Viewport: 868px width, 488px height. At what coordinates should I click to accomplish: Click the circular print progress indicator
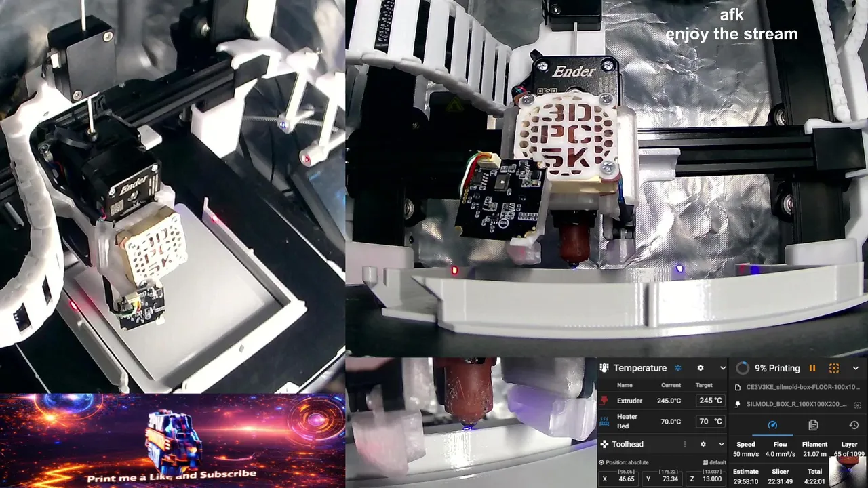click(743, 368)
